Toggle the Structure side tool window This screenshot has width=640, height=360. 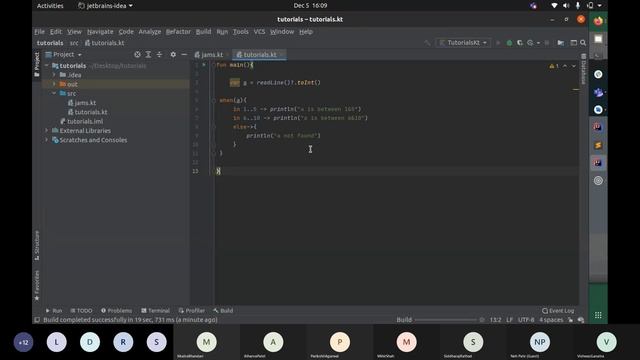37,245
